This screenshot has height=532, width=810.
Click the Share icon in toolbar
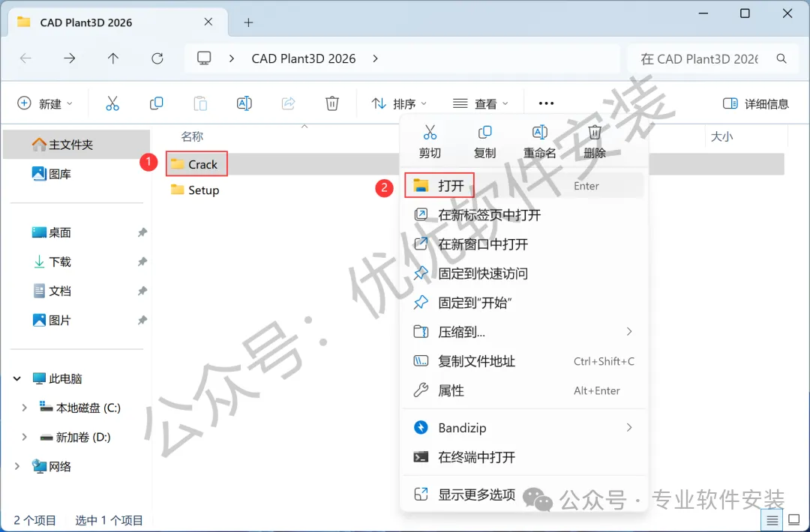tap(288, 103)
